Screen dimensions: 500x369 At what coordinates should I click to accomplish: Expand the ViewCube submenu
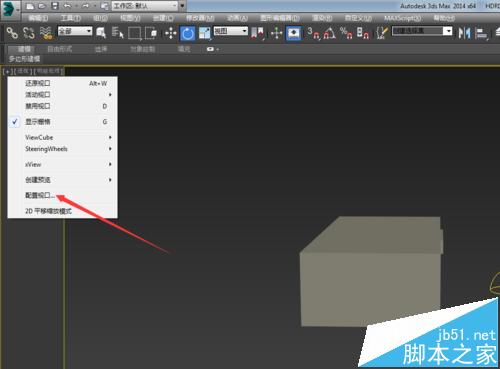point(62,137)
